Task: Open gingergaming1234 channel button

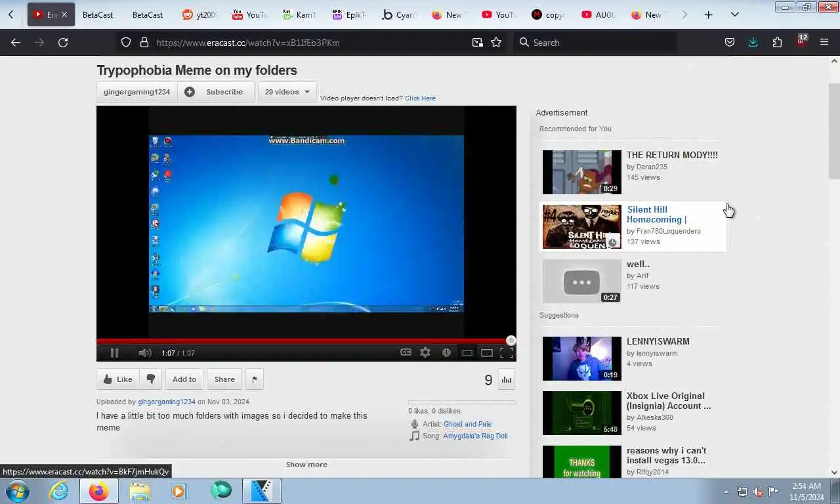Action: point(136,92)
